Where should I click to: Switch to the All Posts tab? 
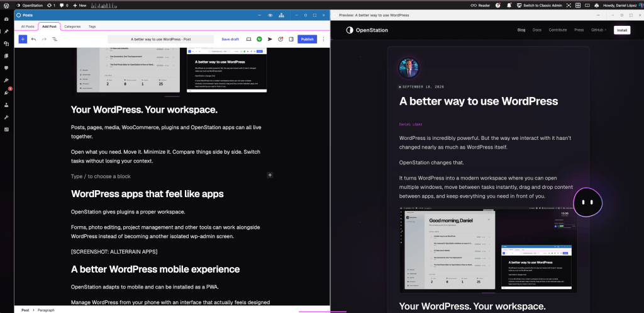28,26
